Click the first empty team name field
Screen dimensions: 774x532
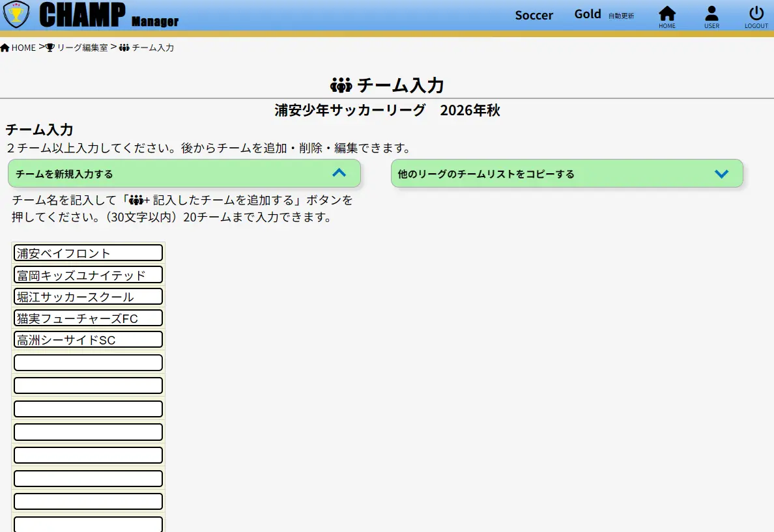89,363
